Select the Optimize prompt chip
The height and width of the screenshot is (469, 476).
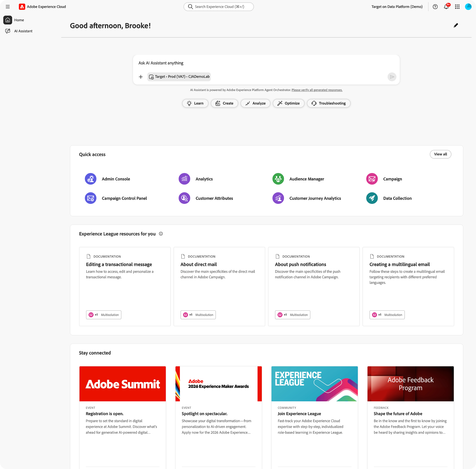click(289, 103)
